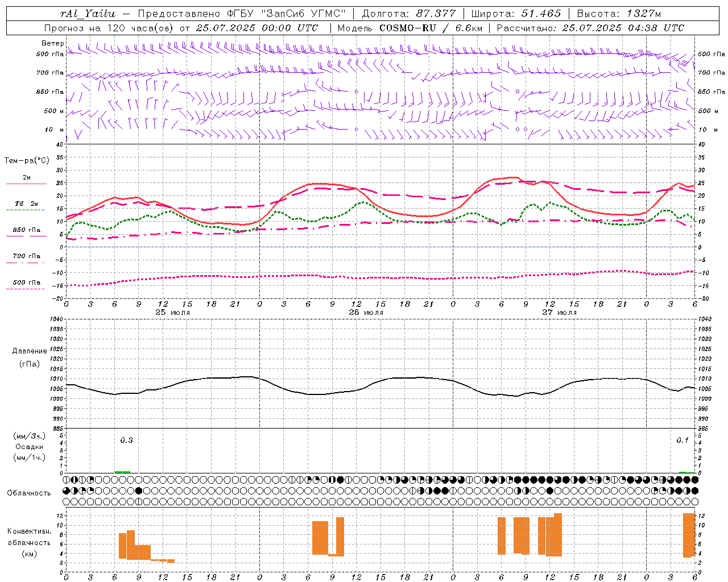Click the Конвективн. convective cloud label
The image size is (728, 582).
point(30,531)
